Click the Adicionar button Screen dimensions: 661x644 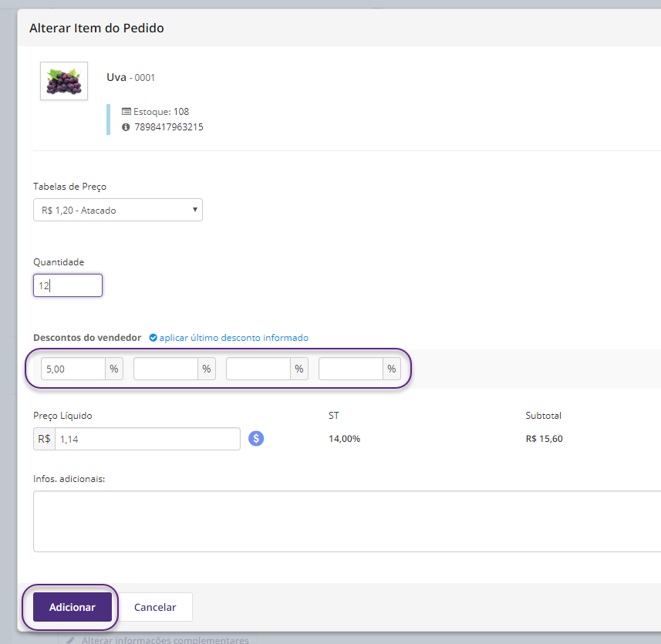(73, 607)
